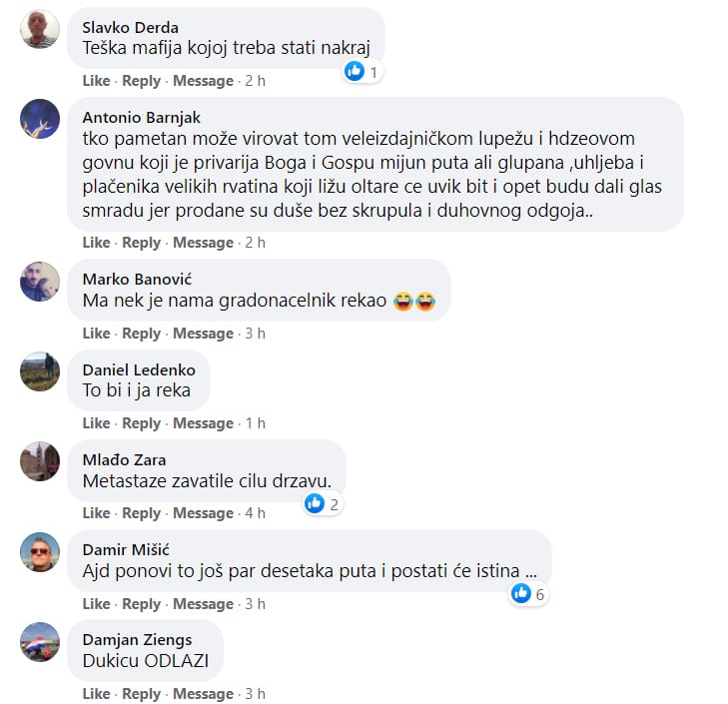Open the 2 h timestamp on Antonio Barnjak's comment
The image size is (728, 704).
[255, 243]
